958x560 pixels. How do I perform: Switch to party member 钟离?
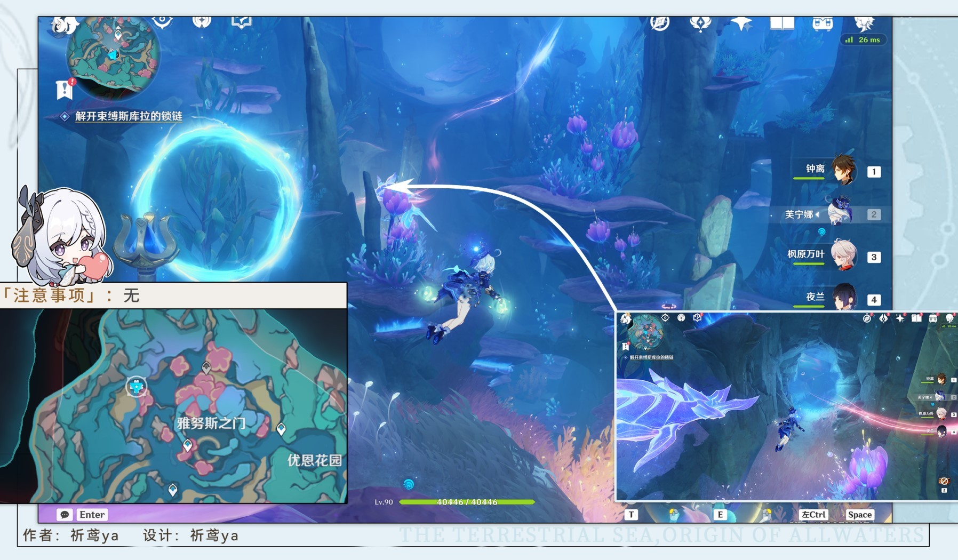(843, 171)
